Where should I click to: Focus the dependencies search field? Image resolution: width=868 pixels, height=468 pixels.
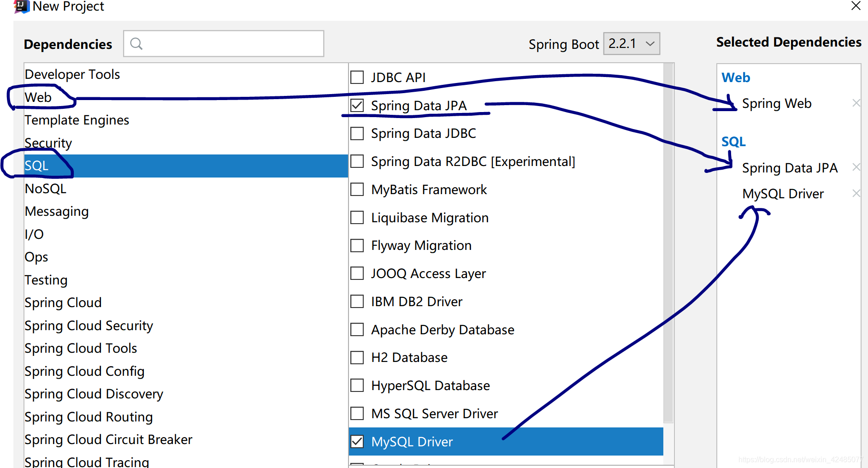(x=224, y=44)
